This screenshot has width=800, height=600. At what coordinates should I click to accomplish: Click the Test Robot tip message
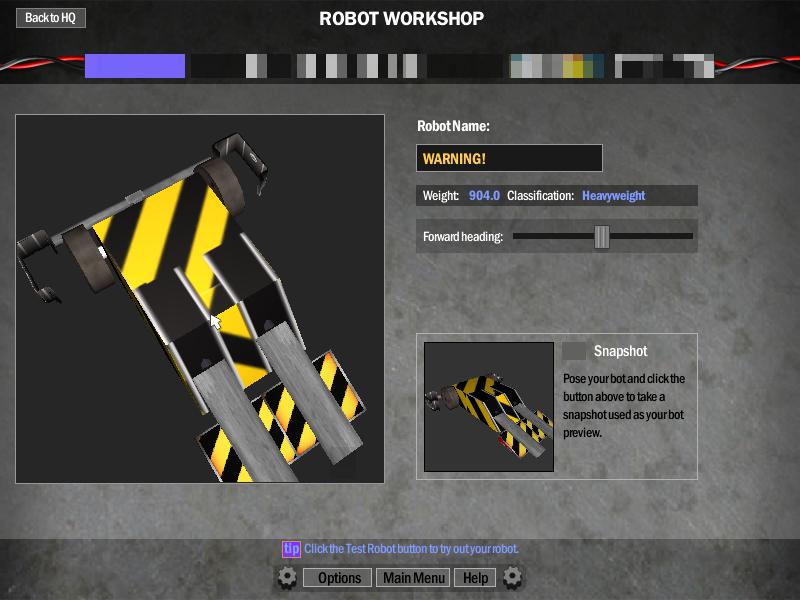411,549
